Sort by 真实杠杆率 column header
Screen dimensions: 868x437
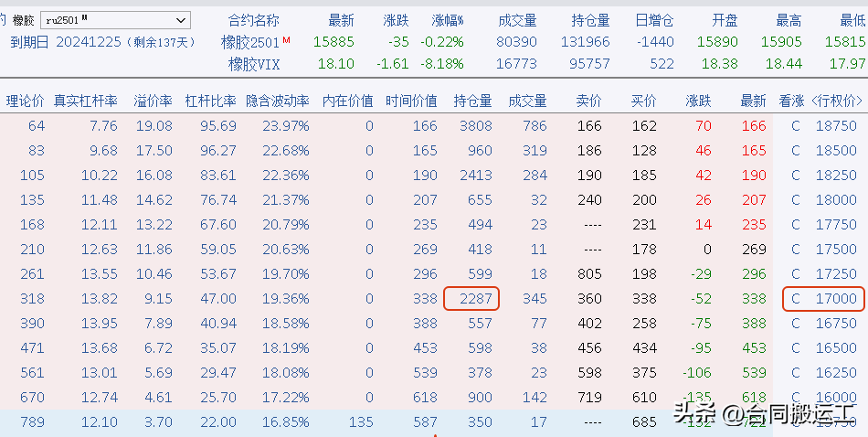click(x=86, y=101)
